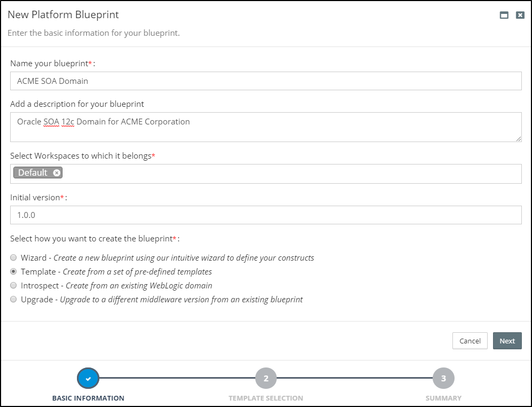Viewport: 532px width, 407px height.
Task: Click the Initial version field
Action: pyautogui.click(x=266, y=215)
